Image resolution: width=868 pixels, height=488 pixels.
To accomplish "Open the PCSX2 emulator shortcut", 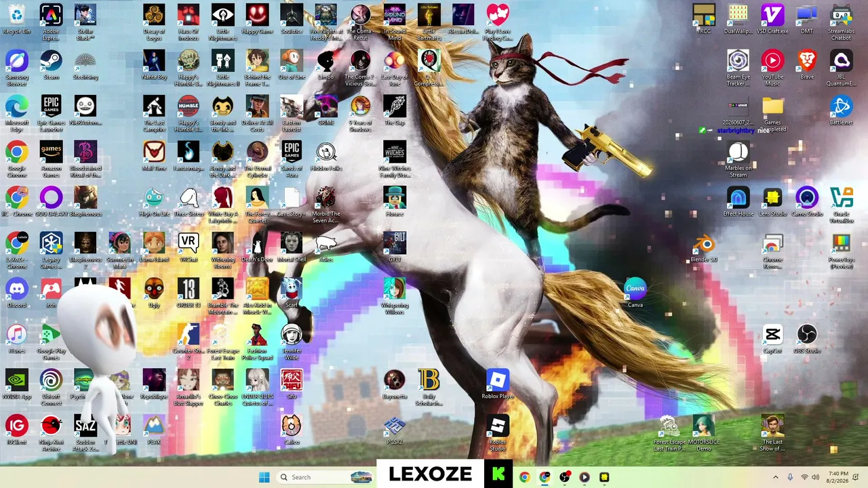I will pyautogui.click(x=394, y=430).
